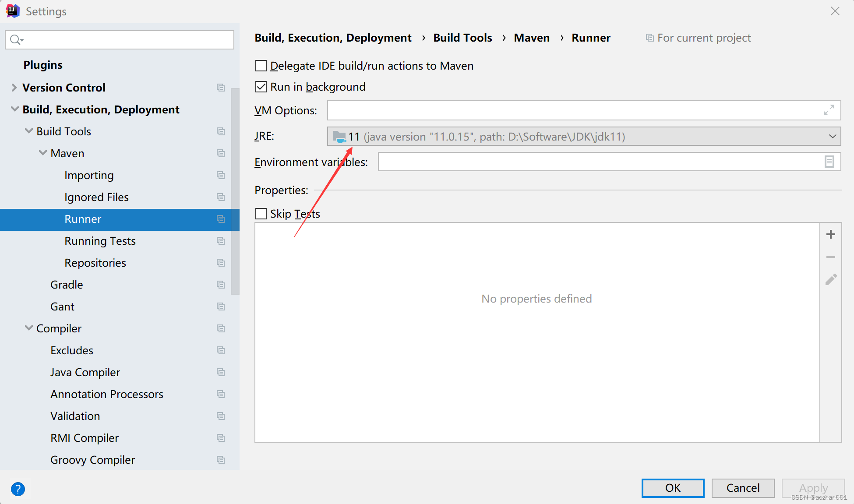Open the Groovy Compiler page
854x504 pixels.
92,460
